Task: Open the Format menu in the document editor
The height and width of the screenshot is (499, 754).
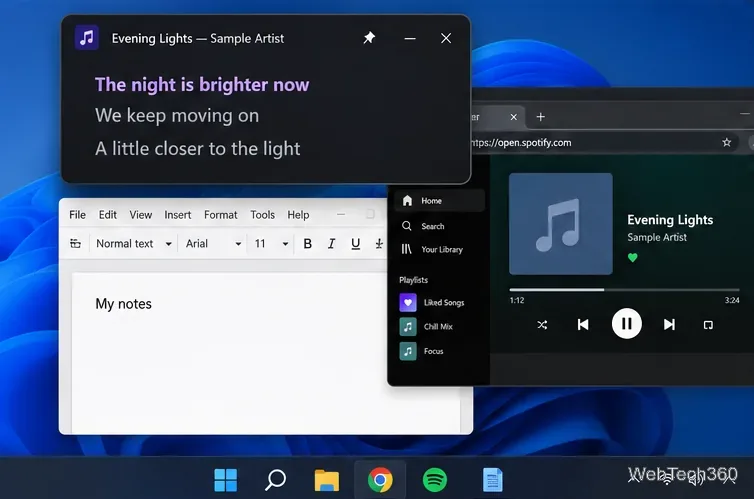Action: [221, 215]
